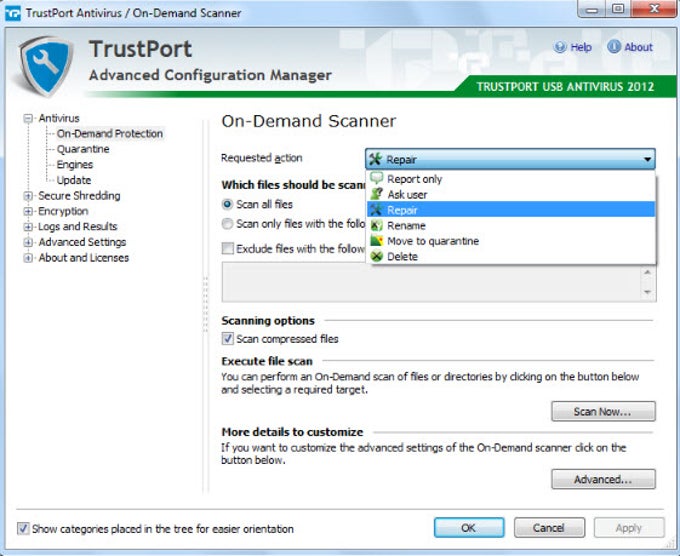
Task: Choose Rename from the action list
Action: point(511,226)
